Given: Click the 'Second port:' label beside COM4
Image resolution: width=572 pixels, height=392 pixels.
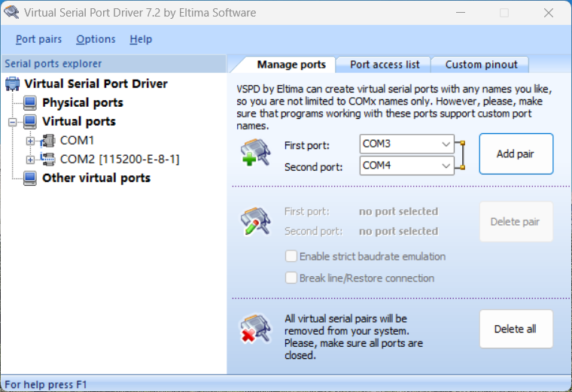Looking at the screenshot, I should tap(313, 167).
